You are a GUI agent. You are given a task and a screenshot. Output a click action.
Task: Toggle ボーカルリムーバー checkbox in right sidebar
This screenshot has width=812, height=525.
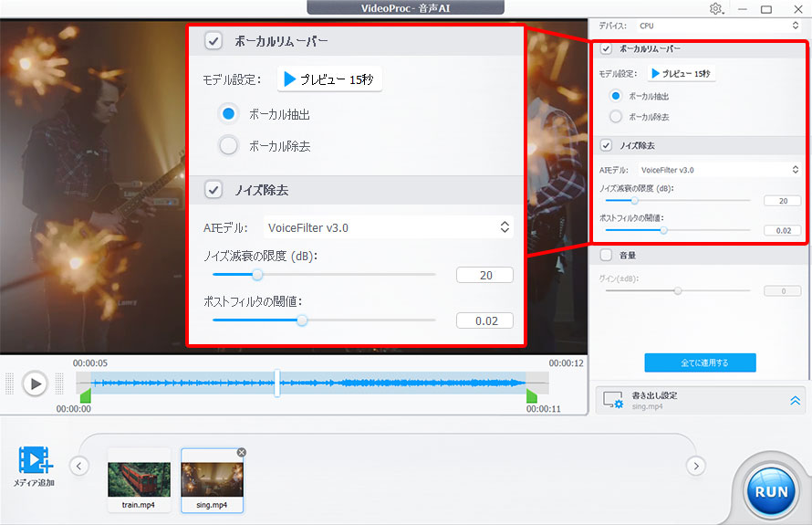[x=606, y=48]
